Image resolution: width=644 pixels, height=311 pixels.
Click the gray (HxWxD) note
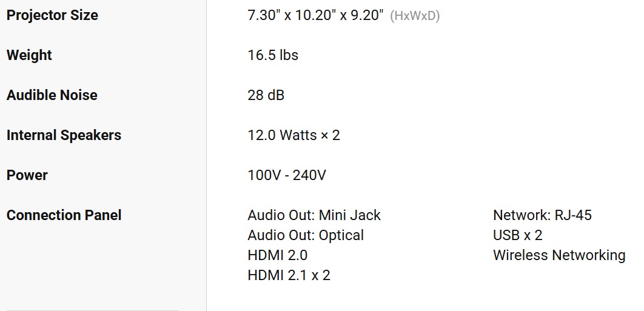[415, 16]
